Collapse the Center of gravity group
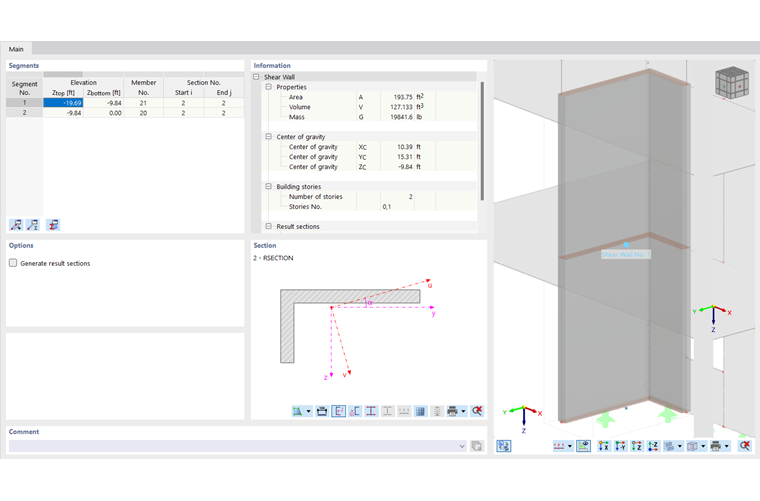 (x=269, y=137)
